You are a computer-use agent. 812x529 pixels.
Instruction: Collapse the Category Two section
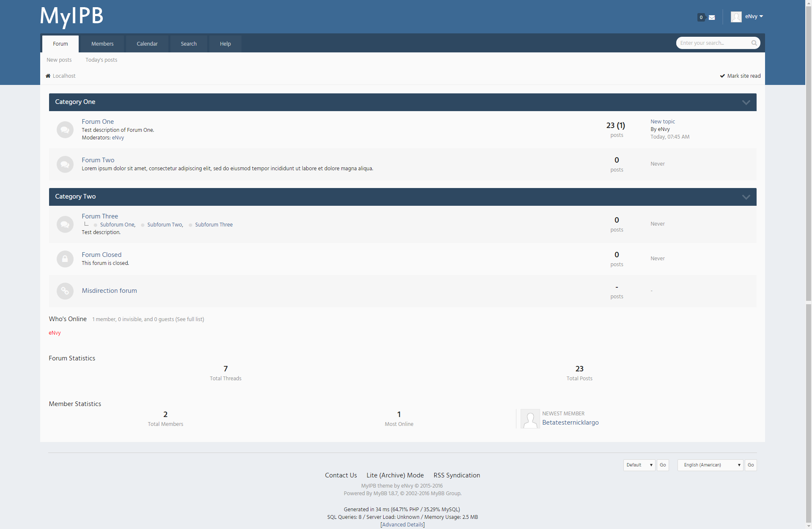coord(746,197)
